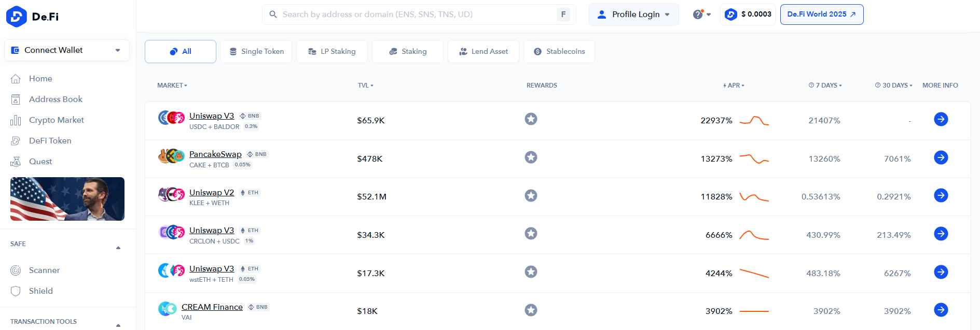The image size is (980, 330).
Task: Click BNB chain badge on PancakeSwap row
Action: pyautogui.click(x=257, y=154)
